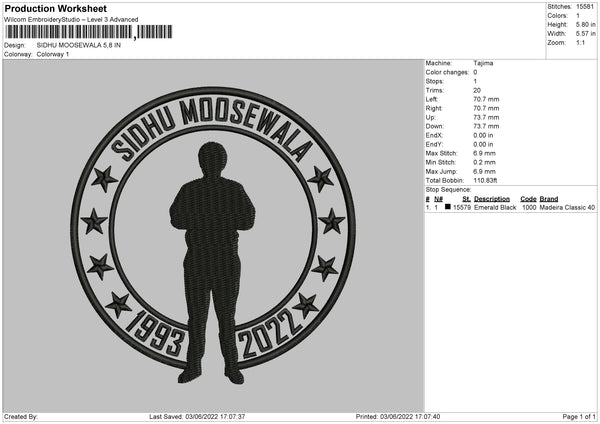Click the black thread color swatch

tap(448, 207)
